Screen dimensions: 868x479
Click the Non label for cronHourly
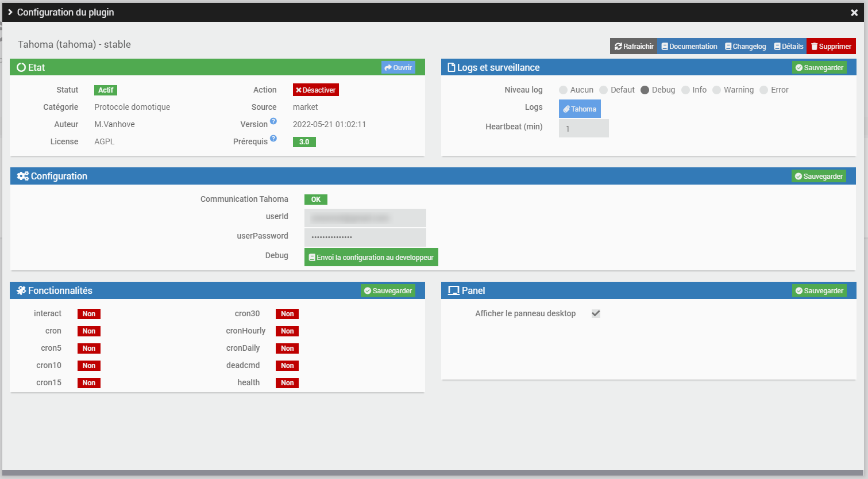[x=287, y=331]
